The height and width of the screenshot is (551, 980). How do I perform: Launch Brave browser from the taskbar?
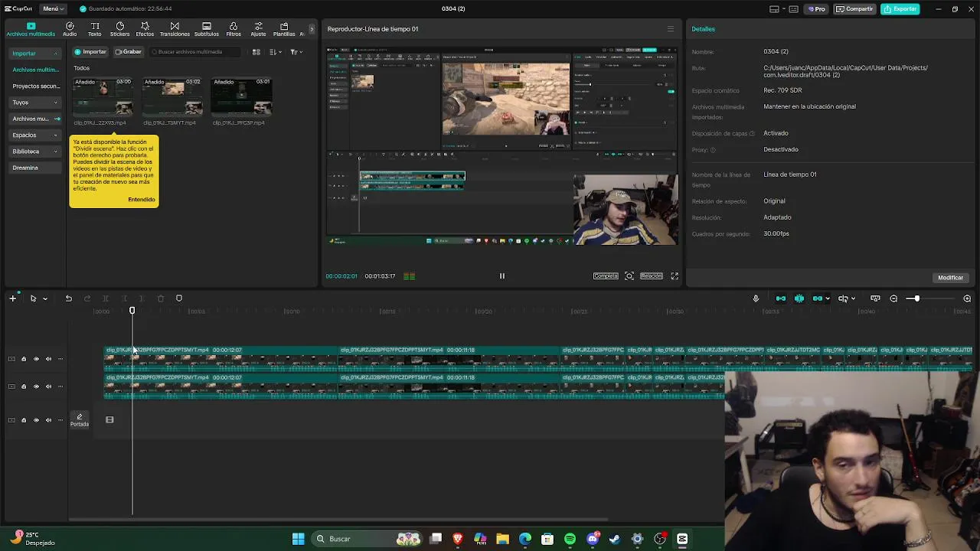pyautogui.click(x=458, y=539)
